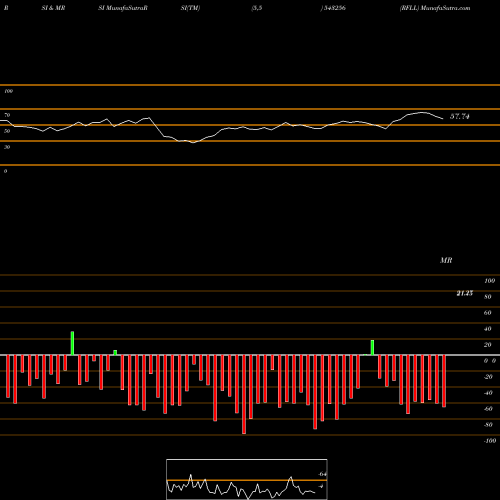Click the end point of the RSI line
The height and width of the screenshot is (500, 500).
pos(443,119)
